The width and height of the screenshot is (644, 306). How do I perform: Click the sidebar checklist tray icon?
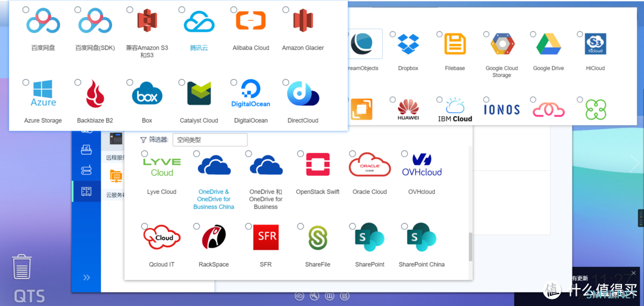coord(86,149)
